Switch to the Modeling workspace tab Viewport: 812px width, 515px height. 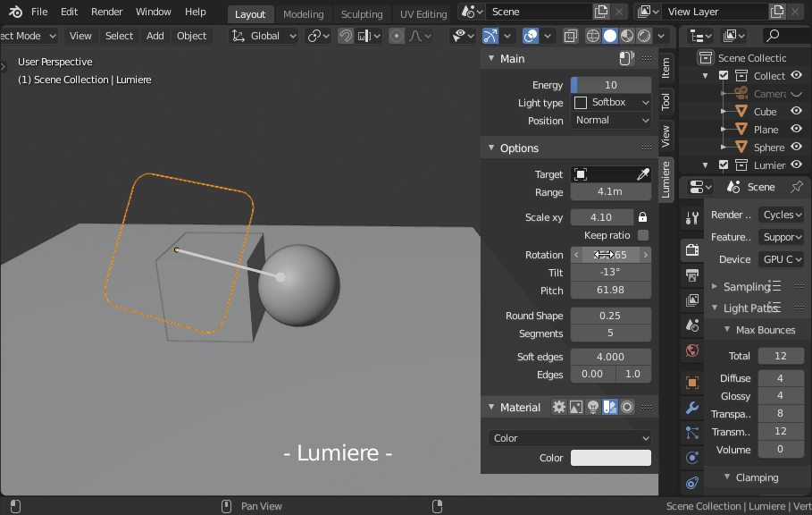click(304, 14)
